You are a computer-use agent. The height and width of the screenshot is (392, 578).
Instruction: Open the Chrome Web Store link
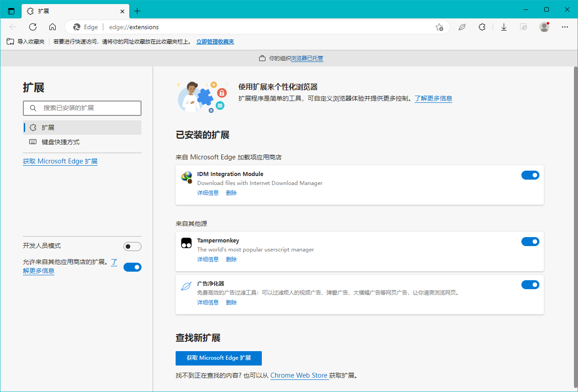tap(299, 375)
